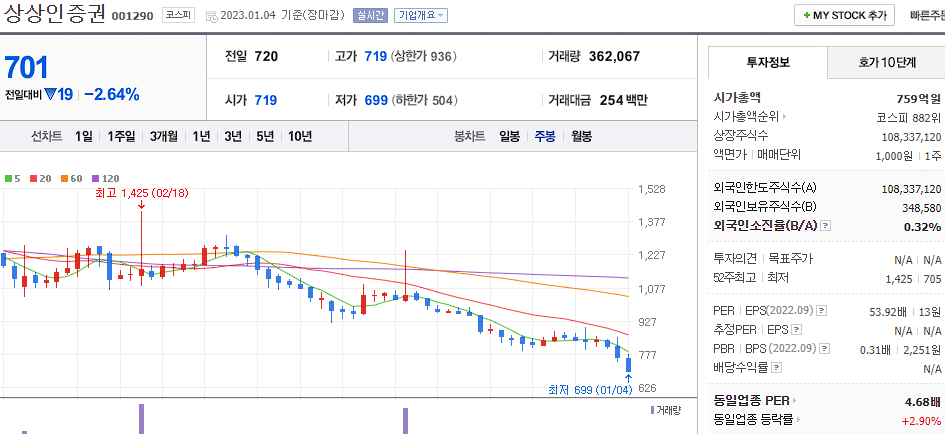
Task: Click the help icon next to 외국인소진율(B/A)
Action: tap(826, 225)
